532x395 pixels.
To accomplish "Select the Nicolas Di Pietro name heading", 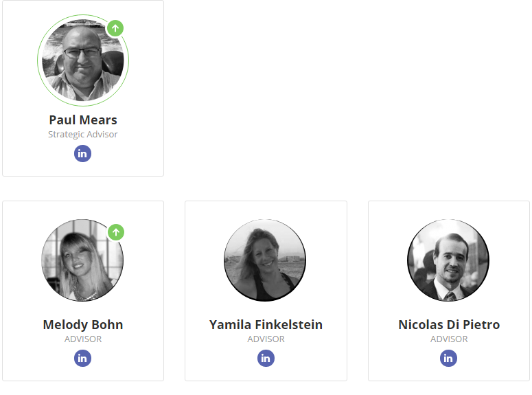I will click(449, 324).
